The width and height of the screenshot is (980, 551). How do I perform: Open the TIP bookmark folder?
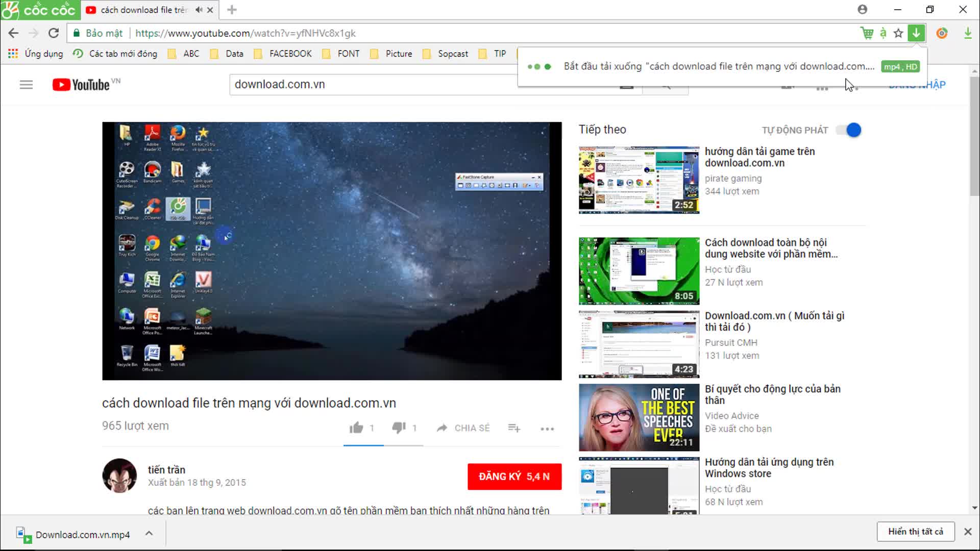click(493, 54)
